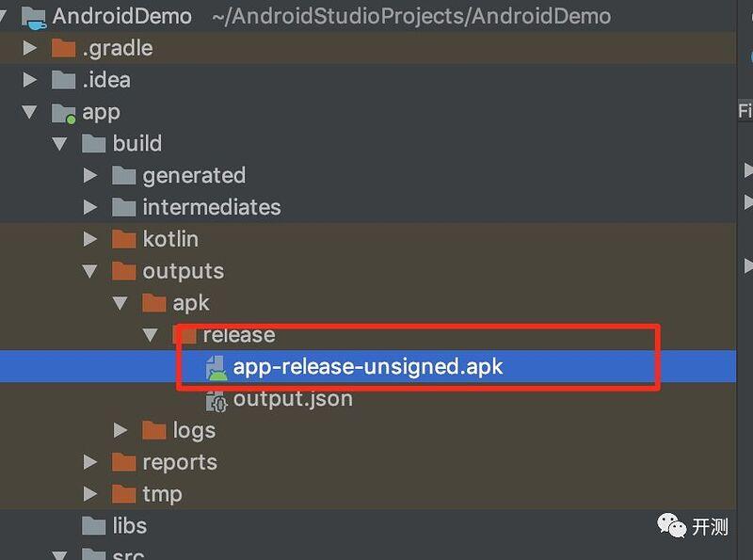Select the apk folder label
Screen dimensions: 753x560
point(191,303)
